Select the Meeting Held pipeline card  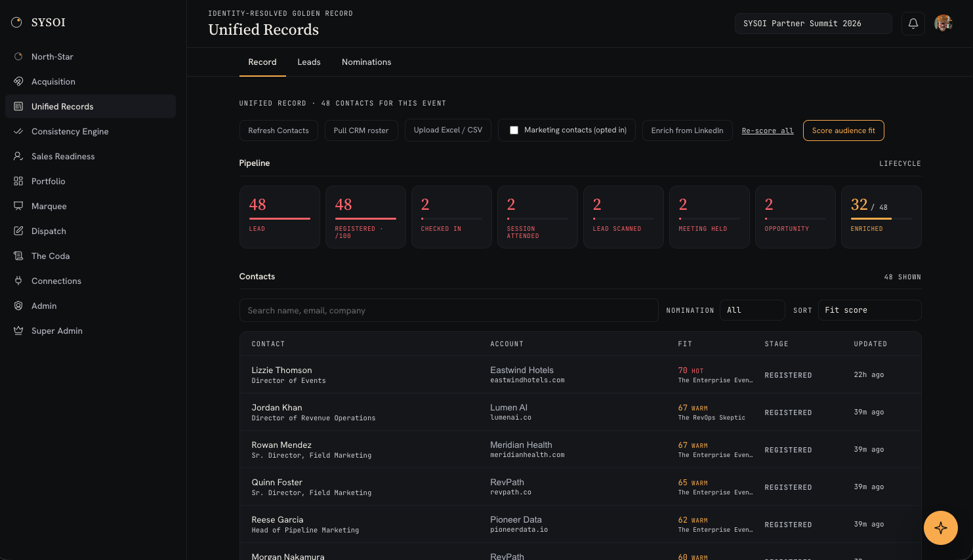[709, 217]
